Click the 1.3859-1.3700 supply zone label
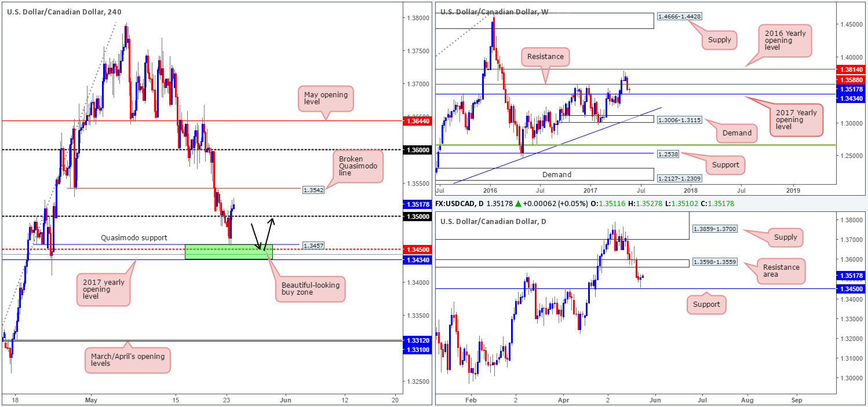This screenshot has height=407, width=868. pyautogui.click(x=716, y=229)
